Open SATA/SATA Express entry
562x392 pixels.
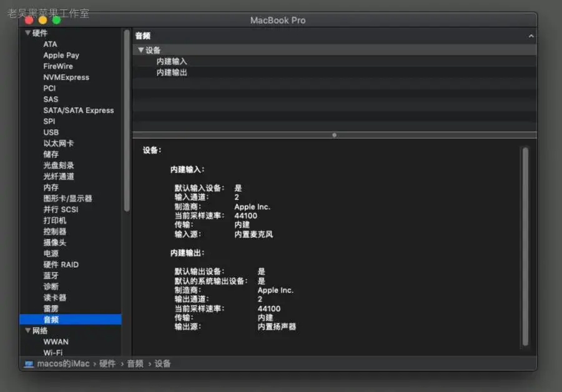(79, 110)
